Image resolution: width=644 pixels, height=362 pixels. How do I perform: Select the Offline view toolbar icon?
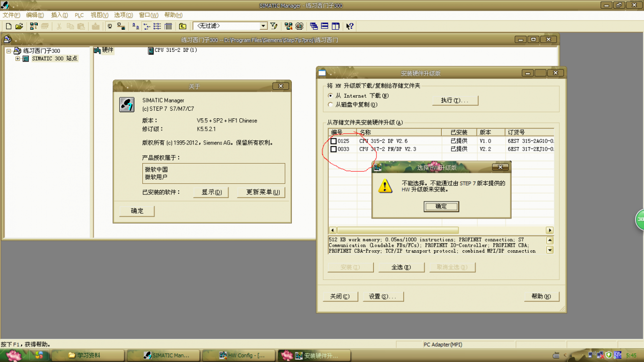(x=121, y=26)
